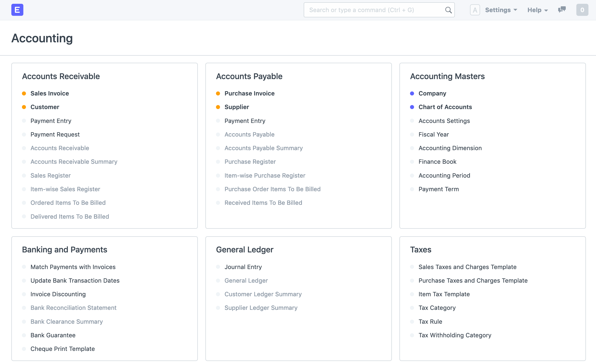Expand the Help dropdown menu
Screen dimensions: 596x364
(538, 10)
